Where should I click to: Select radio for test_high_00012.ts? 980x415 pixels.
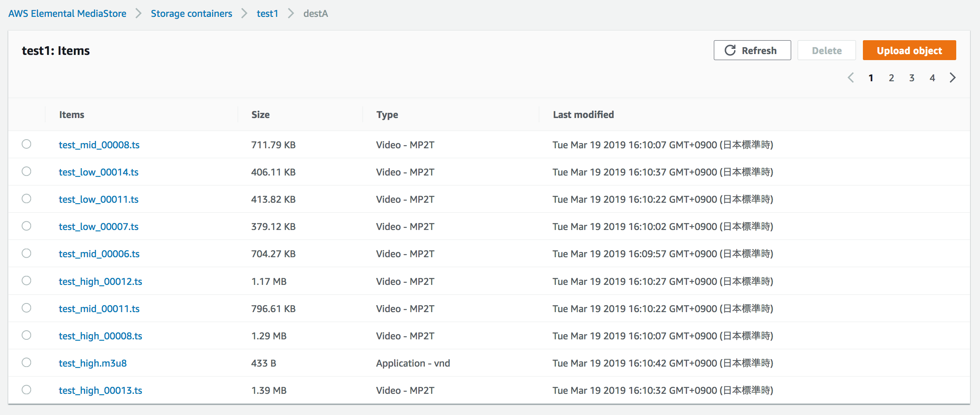point(26,281)
